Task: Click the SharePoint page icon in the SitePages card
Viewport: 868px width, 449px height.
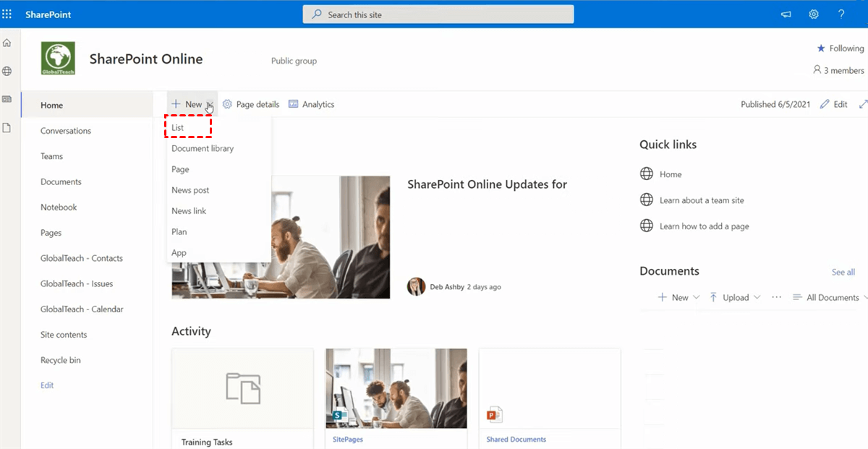Action: [341, 415]
